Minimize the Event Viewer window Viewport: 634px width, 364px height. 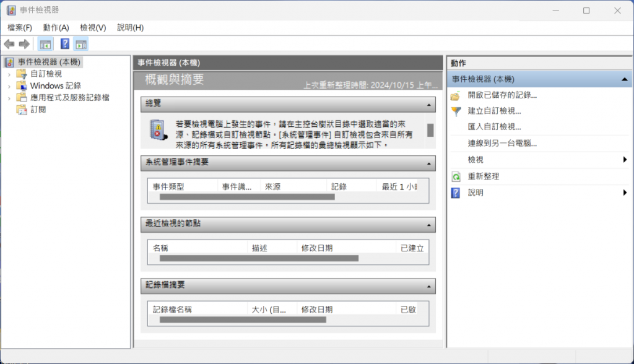[x=555, y=11]
